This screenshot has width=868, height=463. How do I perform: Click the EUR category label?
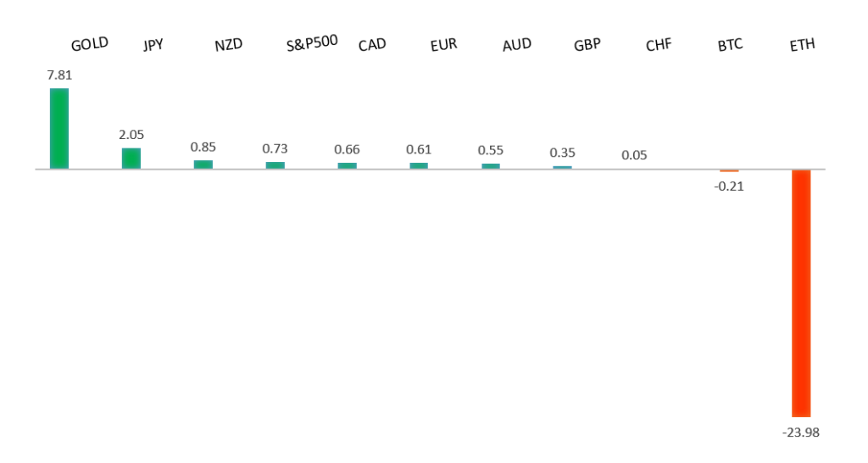point(443,45)
